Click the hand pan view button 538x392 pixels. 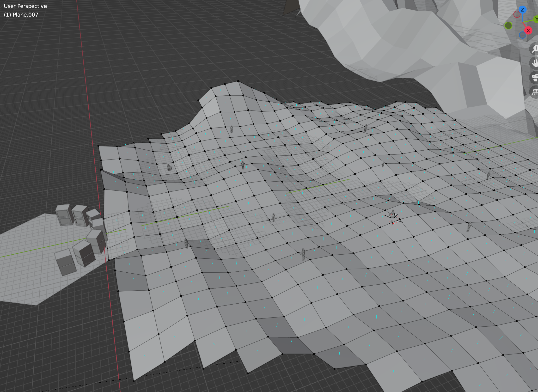pos(535,63)
